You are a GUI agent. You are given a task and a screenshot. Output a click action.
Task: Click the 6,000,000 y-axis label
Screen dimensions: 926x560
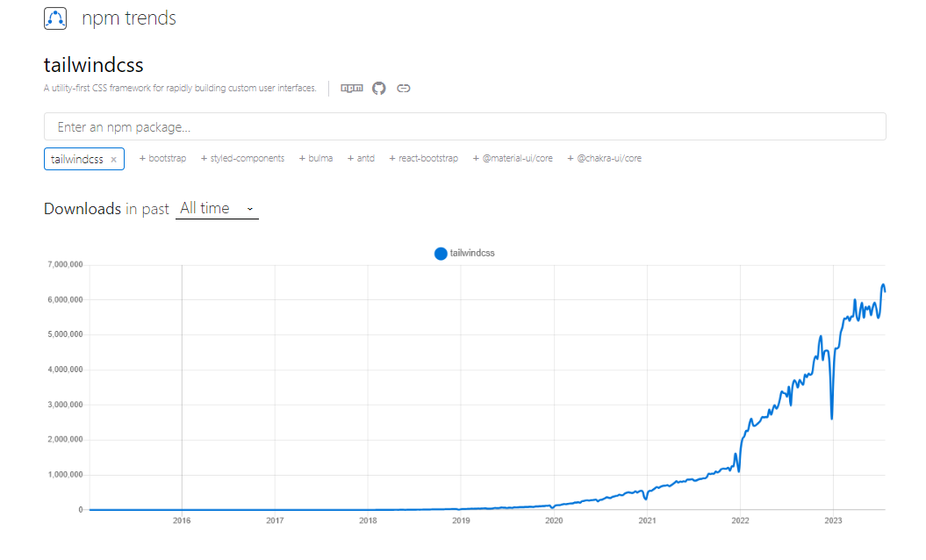pyautogui.click(x=65, y=299)
